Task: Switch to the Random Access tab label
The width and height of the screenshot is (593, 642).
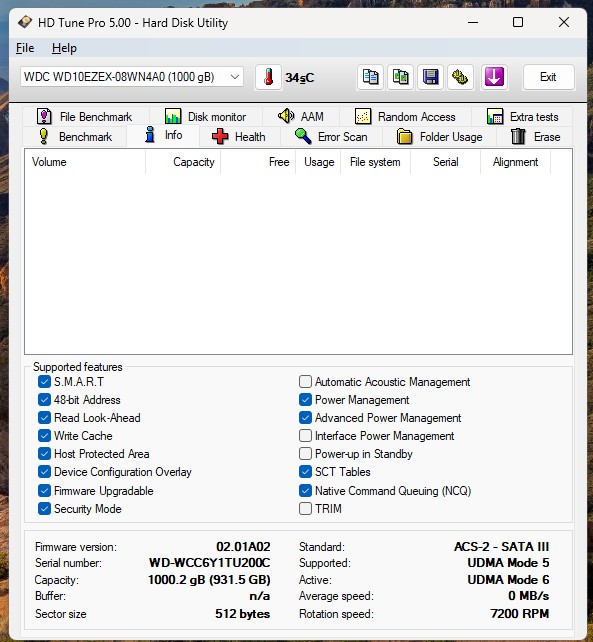Action: point(416,117)
